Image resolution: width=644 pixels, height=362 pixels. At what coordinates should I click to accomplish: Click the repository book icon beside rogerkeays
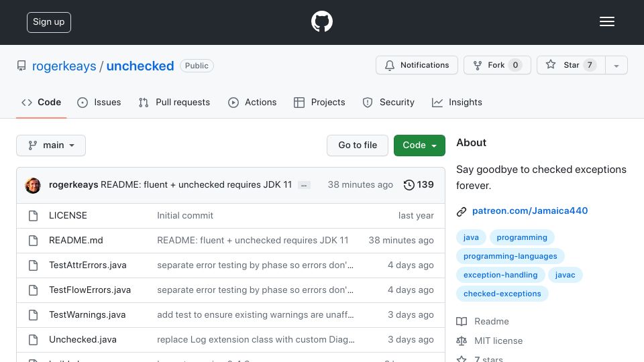coord(21,66)
